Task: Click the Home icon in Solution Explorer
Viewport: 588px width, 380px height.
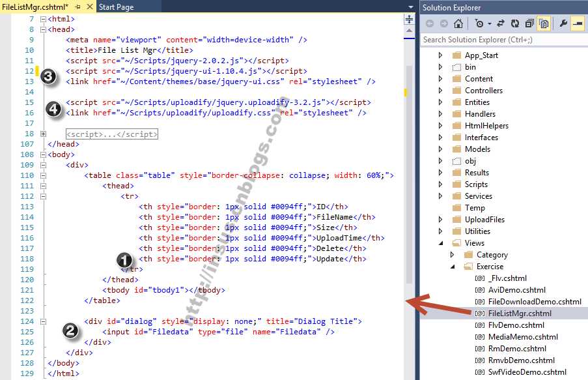Action: 458,23
